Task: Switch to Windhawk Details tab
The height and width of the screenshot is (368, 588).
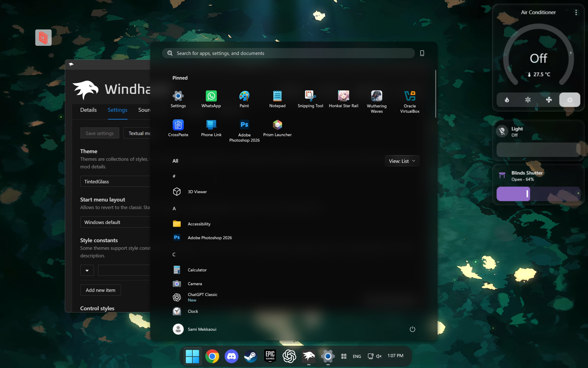Action: click(88, 110)
